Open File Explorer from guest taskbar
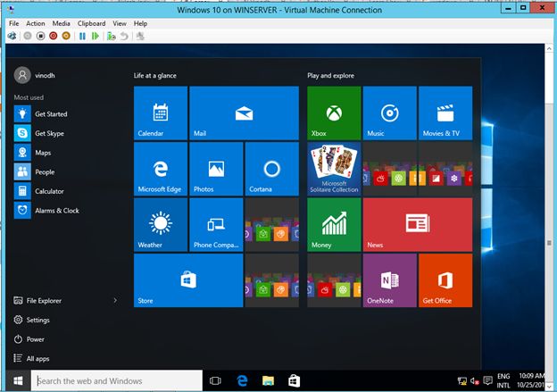Image resolution: width=557 pixels, height=392 pixels. 268,381
